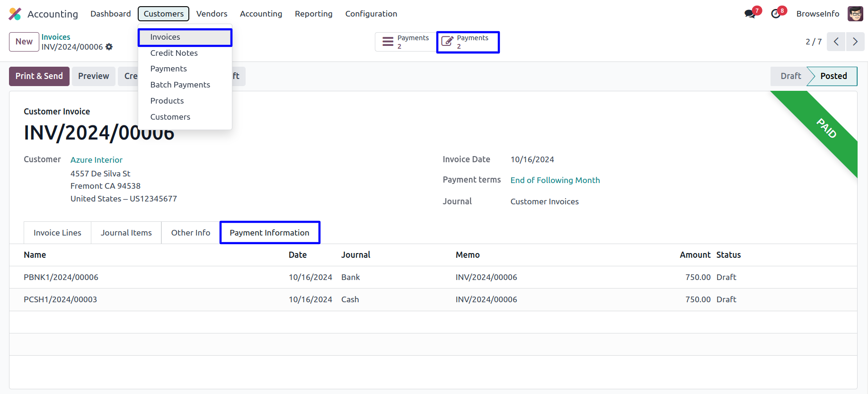Open the chat messages icon
868x394 pixels.
coord(750,14)
